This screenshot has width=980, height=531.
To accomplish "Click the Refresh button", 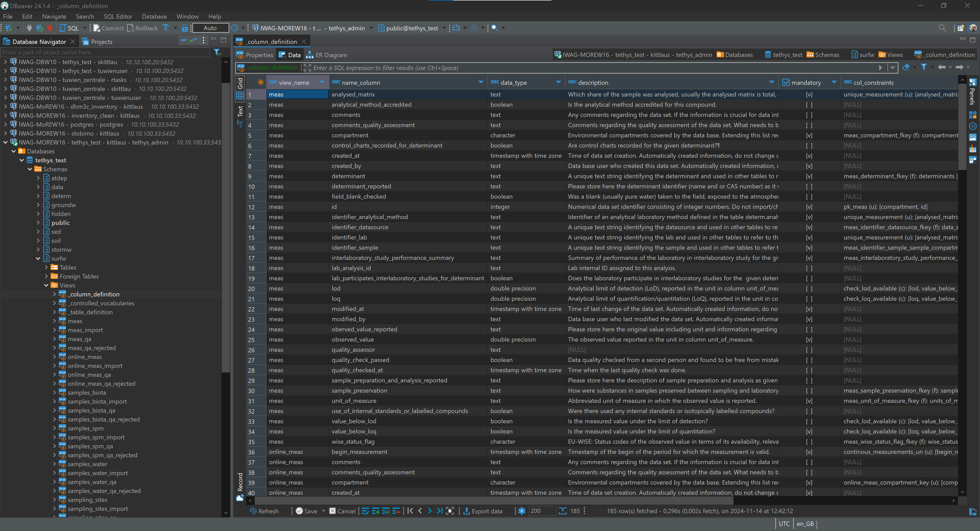I will pos(264,511).
